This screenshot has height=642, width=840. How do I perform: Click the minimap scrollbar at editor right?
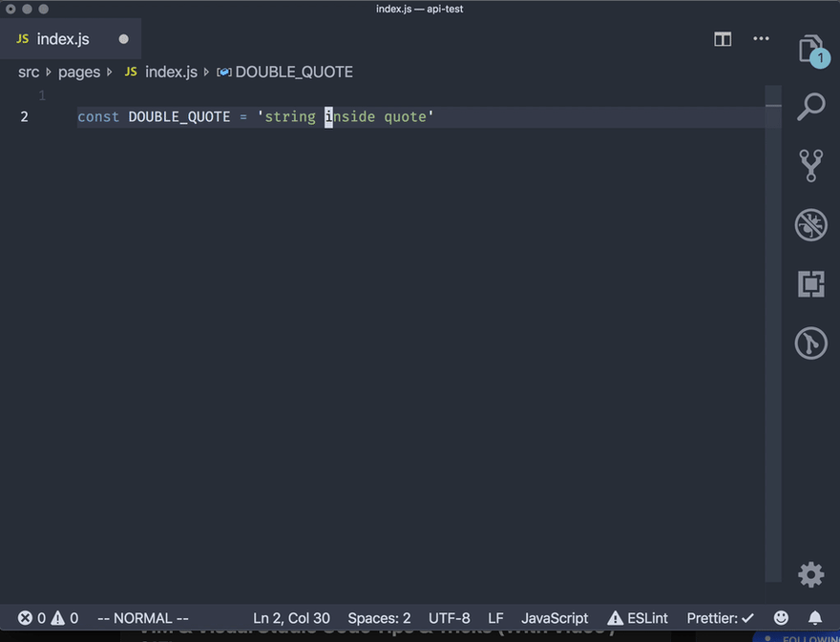(773, 333)
